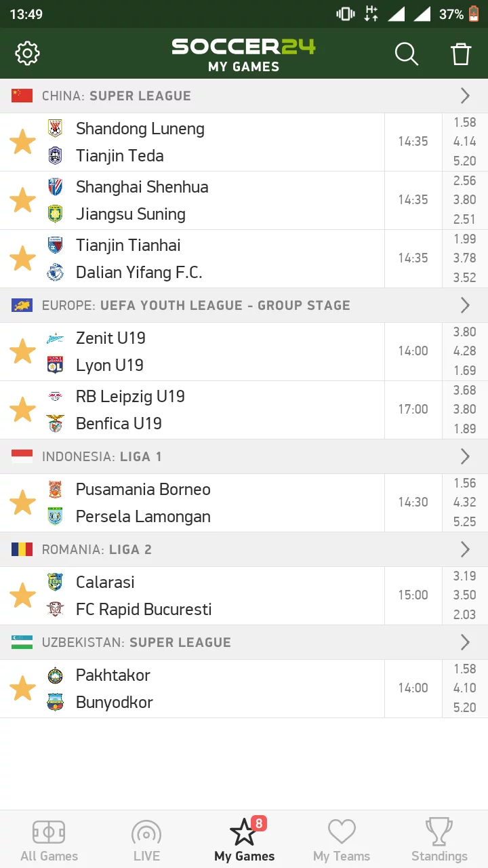Open settings via the gear icon
The image size is (488, 868).
click(x=28, y=53)
